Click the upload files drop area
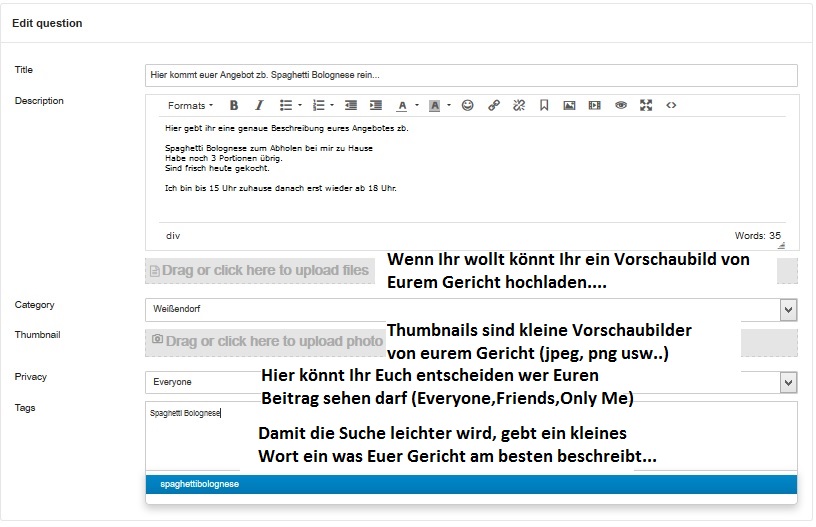Viewport: 816px width, 527px height. click(262, 270)
